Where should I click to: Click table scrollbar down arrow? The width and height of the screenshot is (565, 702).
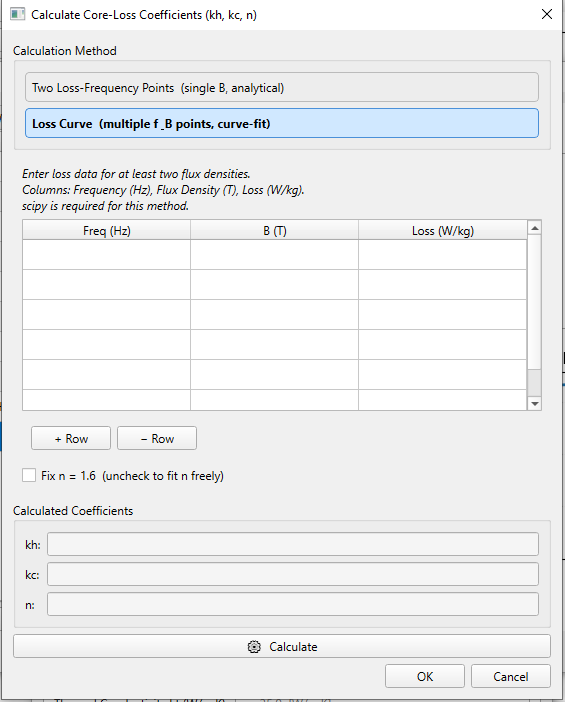[534, 403]
